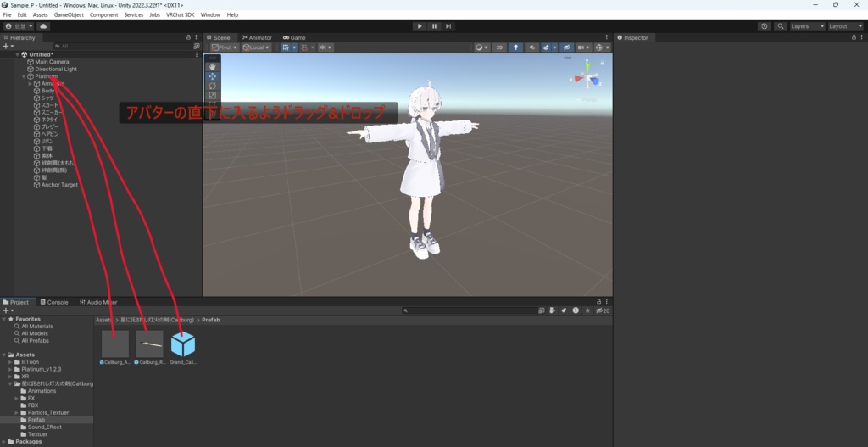
Task: Click the Step frame button
Action: tap(448, 26)
